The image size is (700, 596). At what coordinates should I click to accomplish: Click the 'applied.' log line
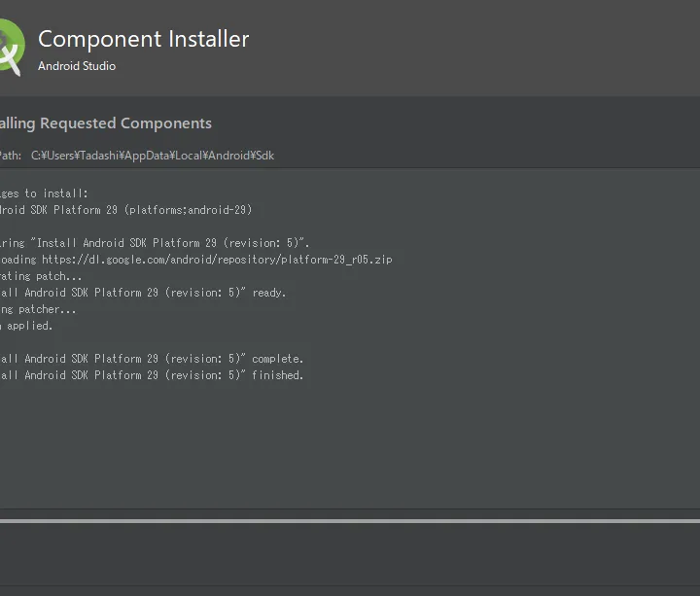[26, 326]
